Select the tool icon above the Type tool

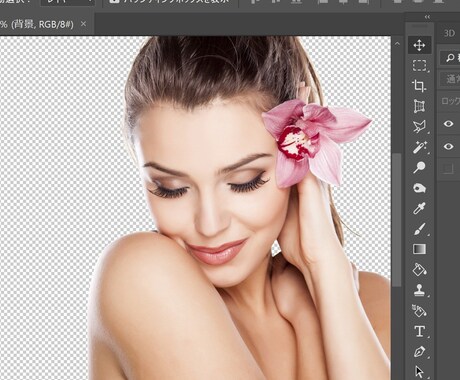pyautogui.click(x=419, y=311)
